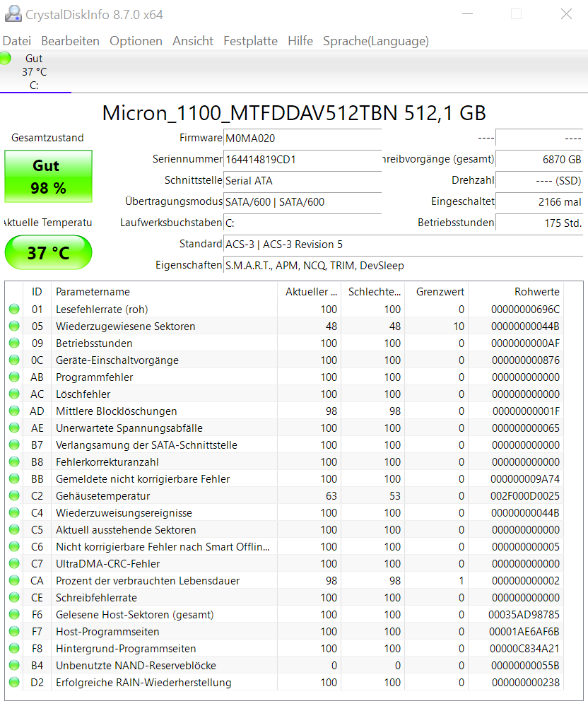
Task: Close the CrystalDiskInfo window
Action: [x=566, y=14]
